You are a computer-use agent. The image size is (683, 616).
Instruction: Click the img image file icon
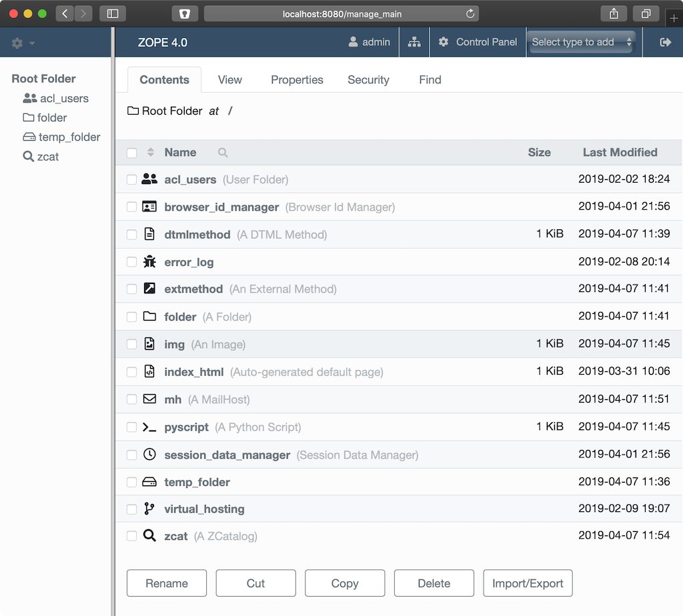149,343
